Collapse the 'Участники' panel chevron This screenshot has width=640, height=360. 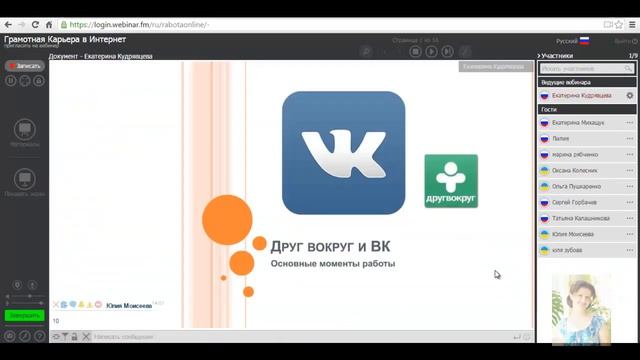539,56
